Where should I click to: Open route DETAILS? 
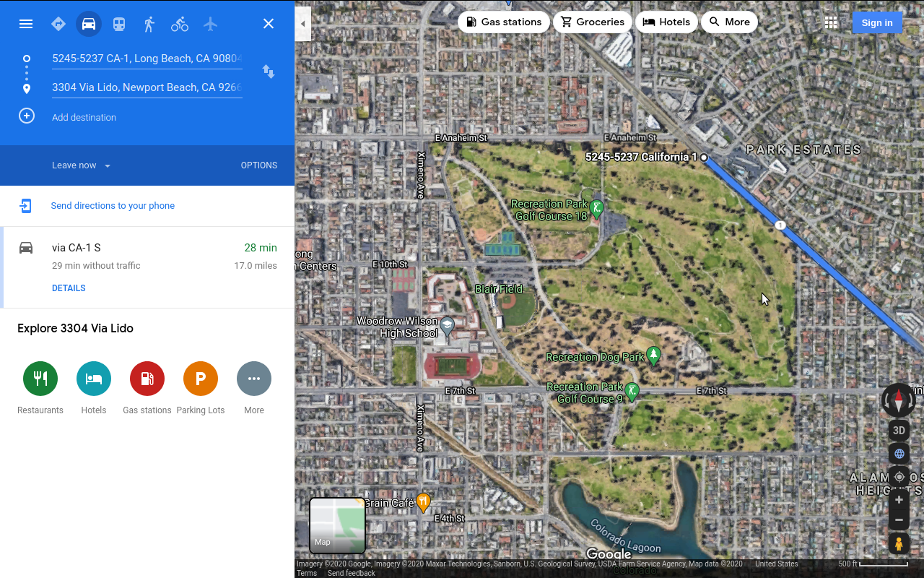[69, 288]
